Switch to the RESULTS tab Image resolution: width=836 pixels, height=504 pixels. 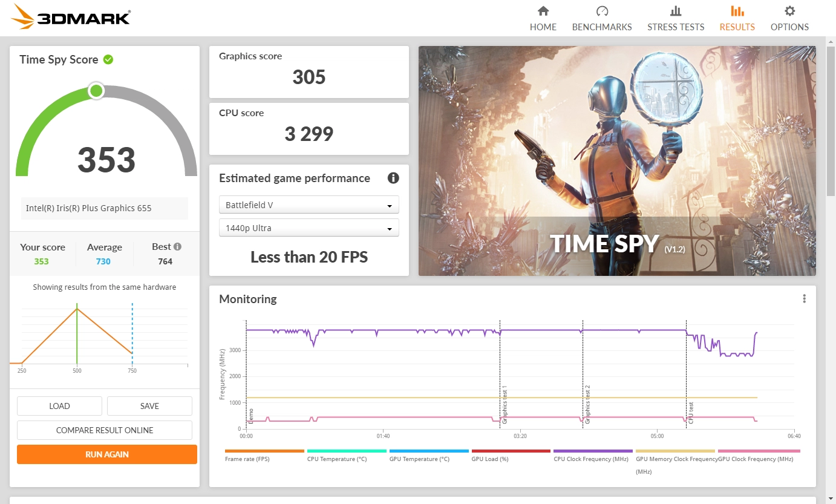pyautogui.click(x=737, y=27)
